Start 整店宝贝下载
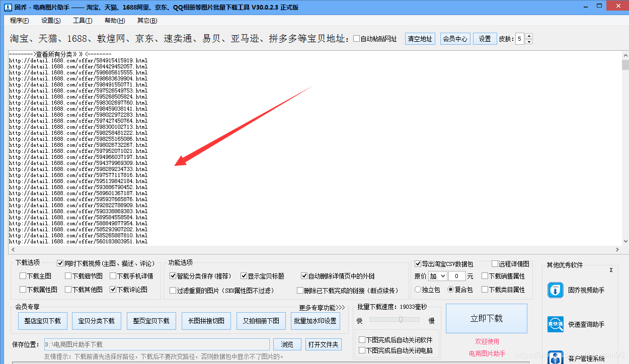This screenshot has width=629, height=364. pyautogui.click(x=42, y=321)
